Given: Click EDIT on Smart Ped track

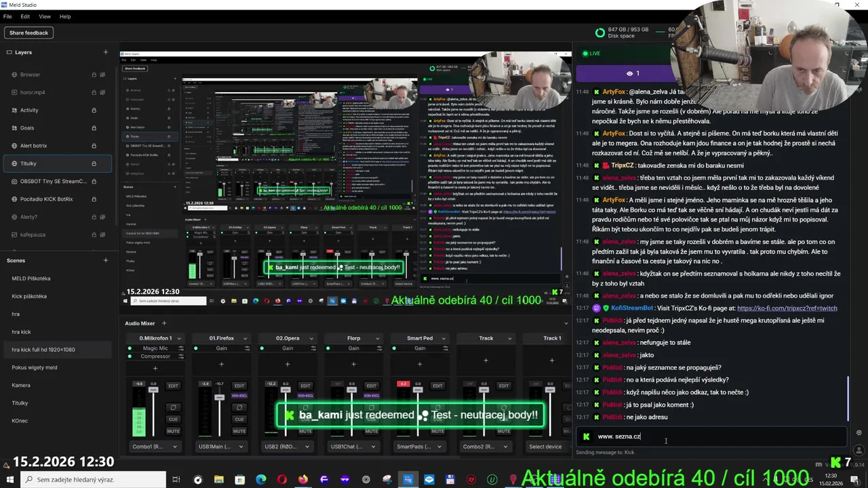Looking at the screenshot, I should (437, 386).
